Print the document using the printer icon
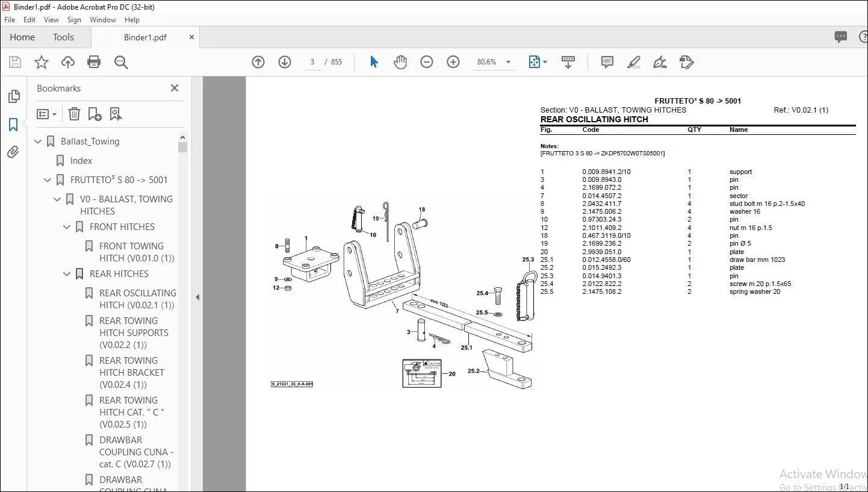The width and height of the screenshot is (868, 492). tap(94, 62)
